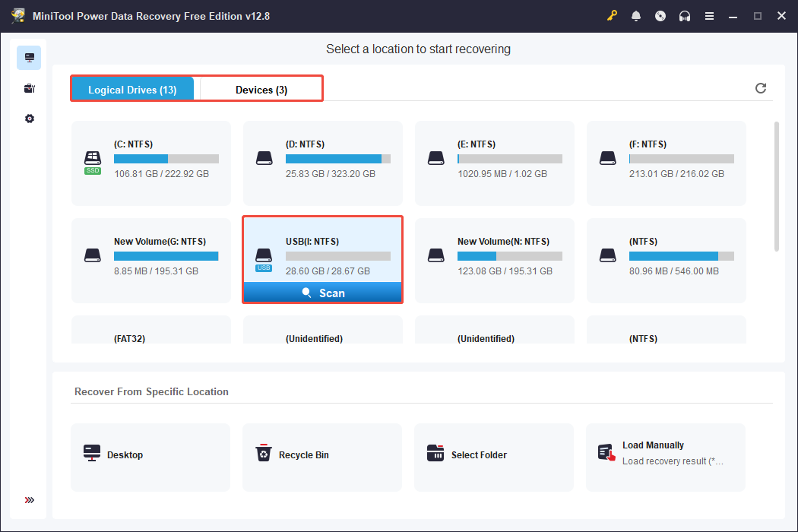Open the hamburger menu
Image resolution: width=798 pixels, height=532 pixels.
[x=709, y=15]
